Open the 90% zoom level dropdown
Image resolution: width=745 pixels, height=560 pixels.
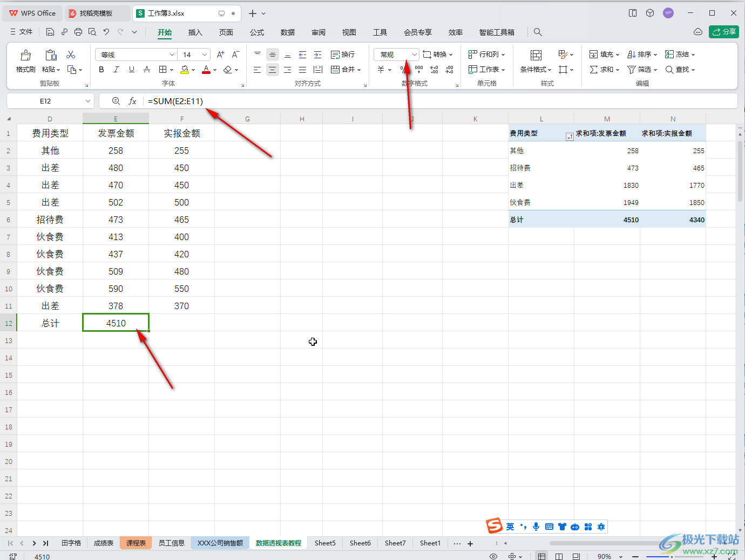click(621, 556)
